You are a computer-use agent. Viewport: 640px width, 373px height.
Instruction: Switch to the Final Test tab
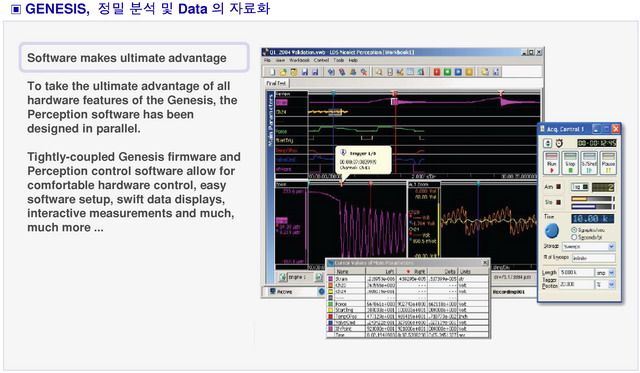click(x=276, y=83)
